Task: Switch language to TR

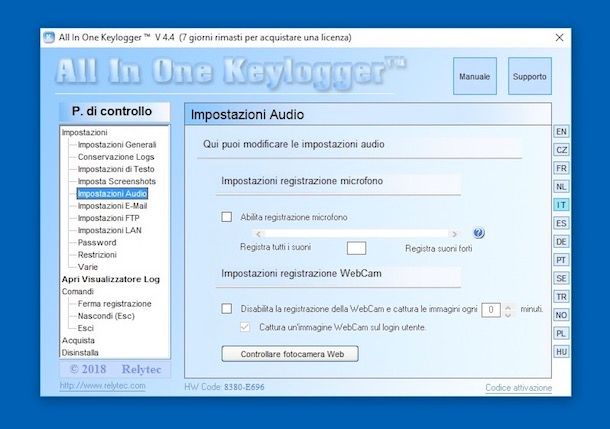Action: click(561, 297)
